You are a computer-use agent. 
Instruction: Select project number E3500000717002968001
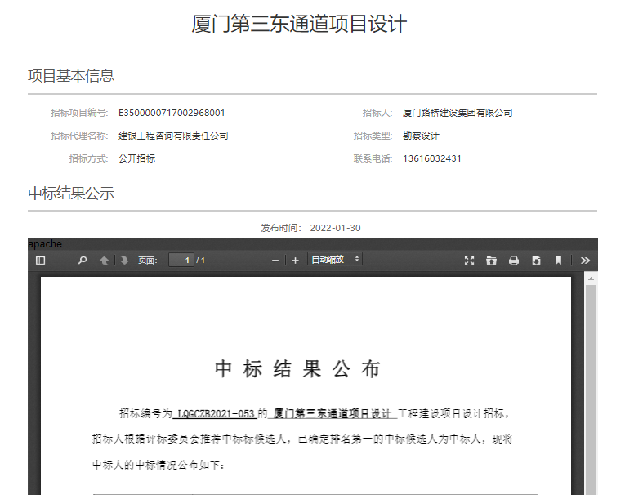[x=171, y=113]
